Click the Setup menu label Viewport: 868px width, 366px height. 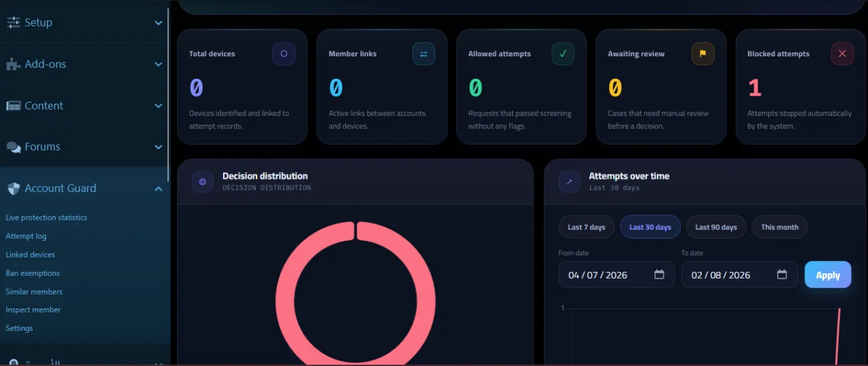39,22
